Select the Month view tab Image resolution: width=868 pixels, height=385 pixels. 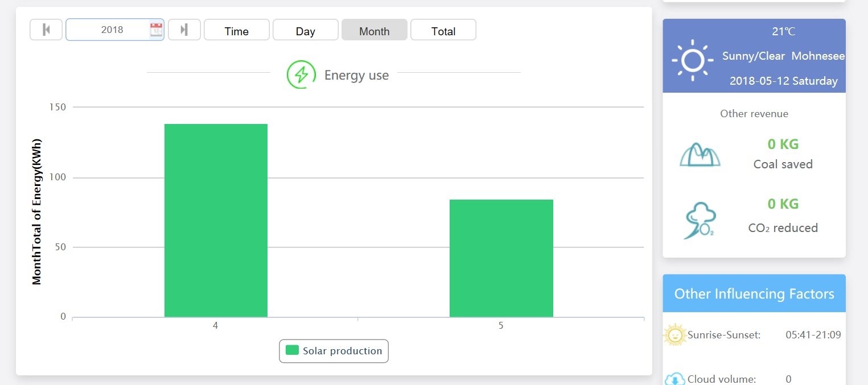click(x=374, y=31)
